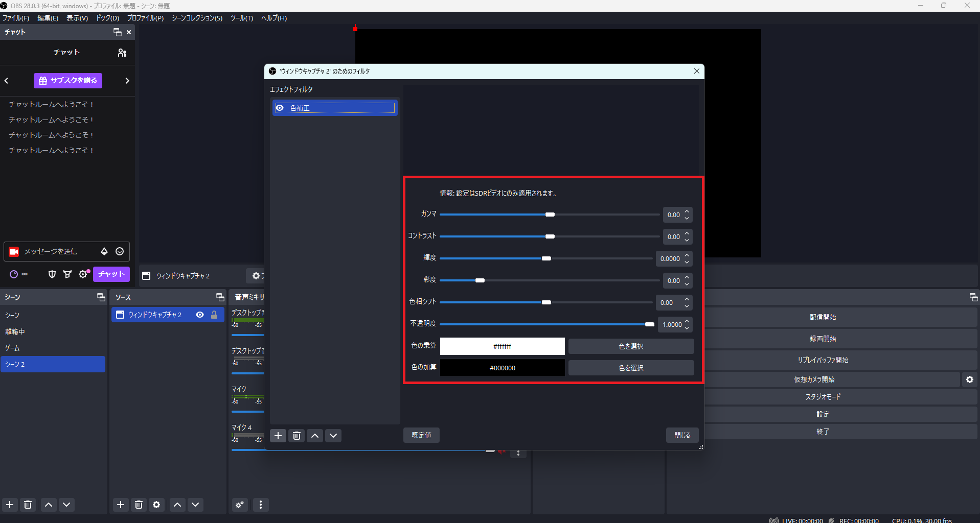Image resolution: width=980 pixels, height=523 pixels.
Task: Open the chat community members icon
Action: pyautogui.click(x=122, y=53)
